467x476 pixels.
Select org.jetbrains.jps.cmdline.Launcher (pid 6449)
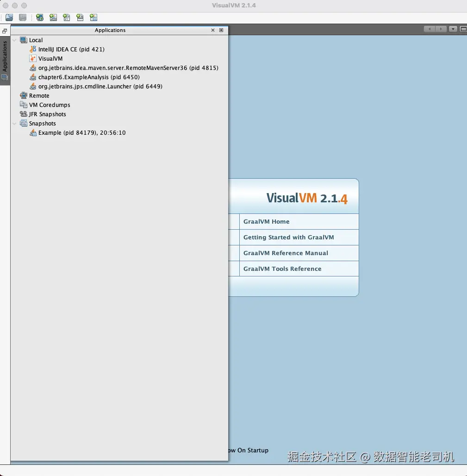tap(100, 86)
